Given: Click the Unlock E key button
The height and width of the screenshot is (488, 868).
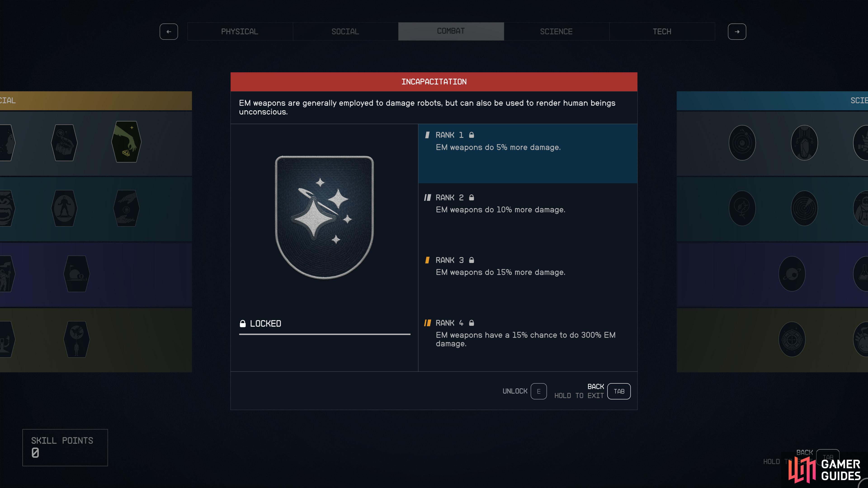Looking at the screenshot, I should point(538,391).
